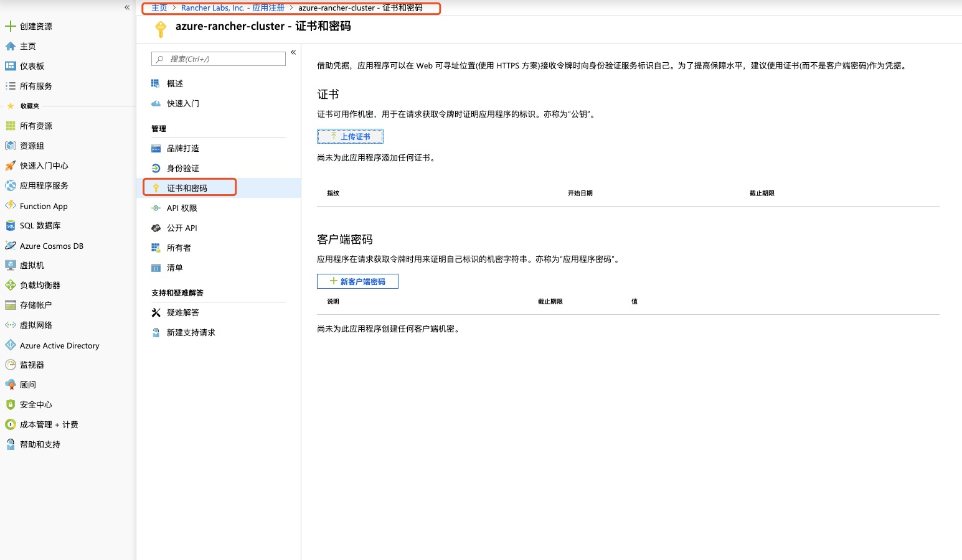Click the Function App lightning icon

[x=10, y=205]
